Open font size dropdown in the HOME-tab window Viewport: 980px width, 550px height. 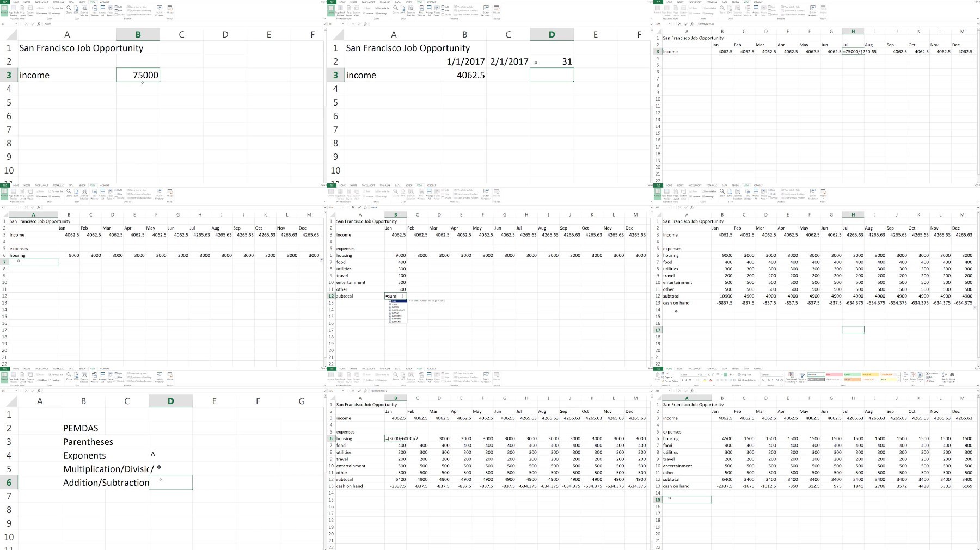point(706,375)
